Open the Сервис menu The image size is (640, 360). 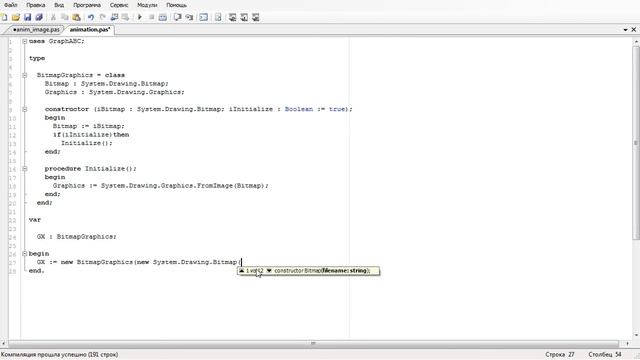(119, 5)
